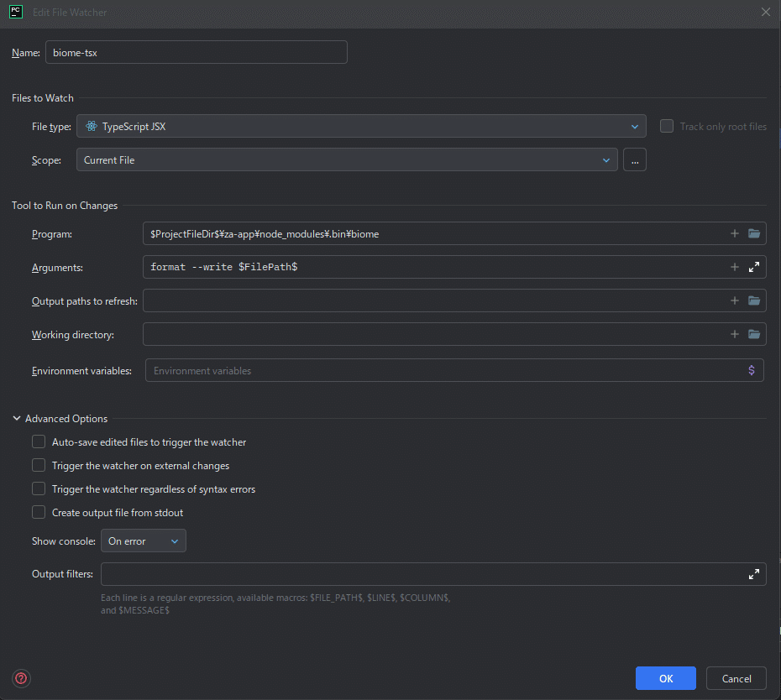
Task: Enable Trigger the watcher on external changes
Action: point(39,465)
